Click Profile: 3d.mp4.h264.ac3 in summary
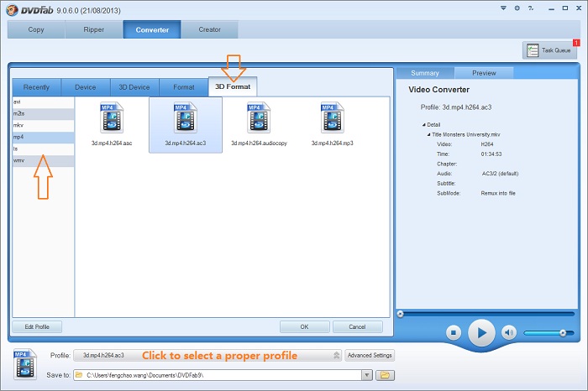 click(x=455, y=107)
